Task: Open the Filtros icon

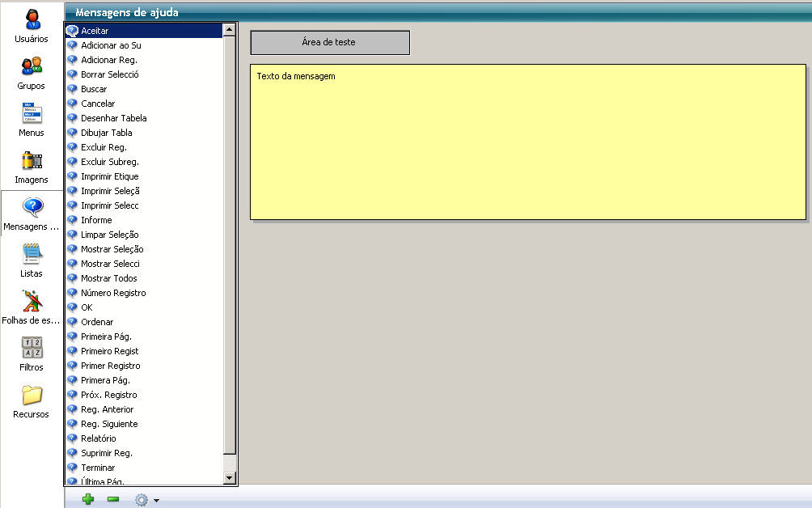Action: coord(32,348)
